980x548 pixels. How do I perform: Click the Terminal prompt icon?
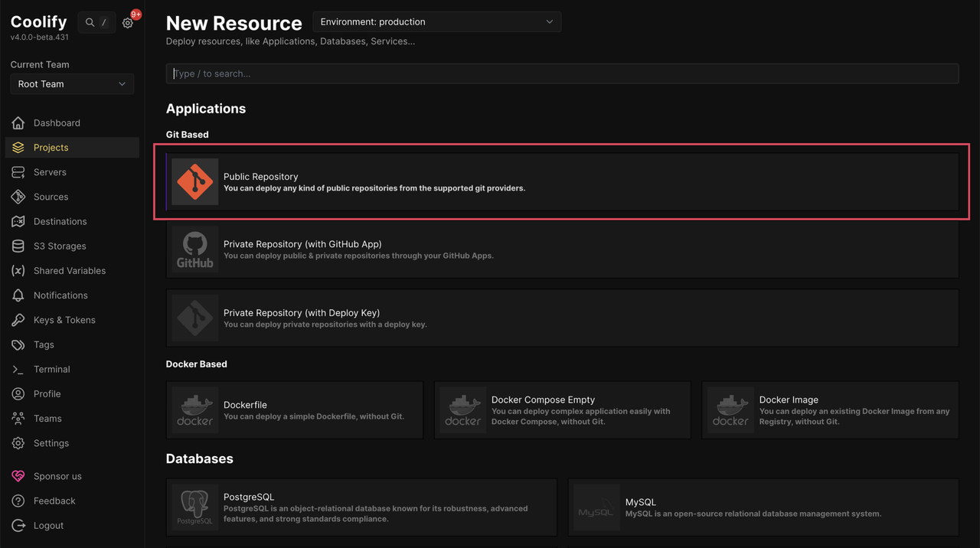(x=18, y=369)
